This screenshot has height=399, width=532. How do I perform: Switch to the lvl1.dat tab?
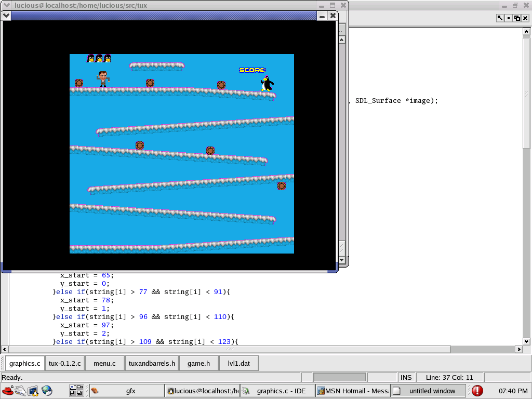click(x=238, y=363)
